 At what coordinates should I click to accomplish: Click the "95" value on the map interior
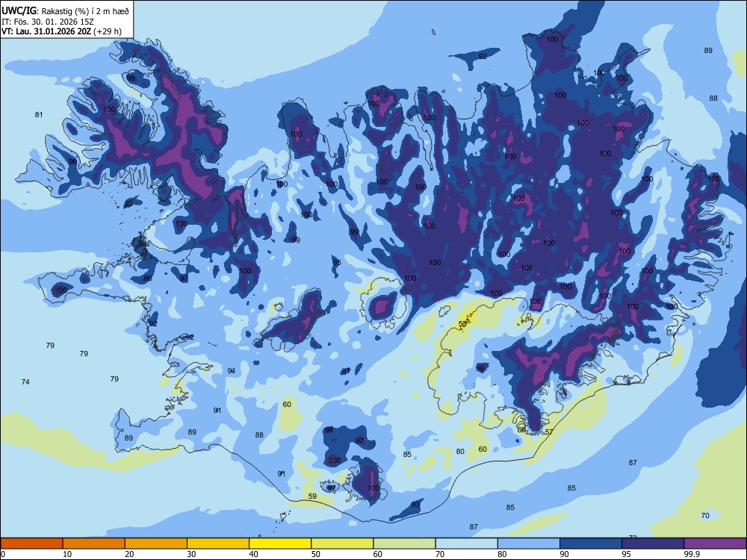pyautogui.click(x=337, y=262)
